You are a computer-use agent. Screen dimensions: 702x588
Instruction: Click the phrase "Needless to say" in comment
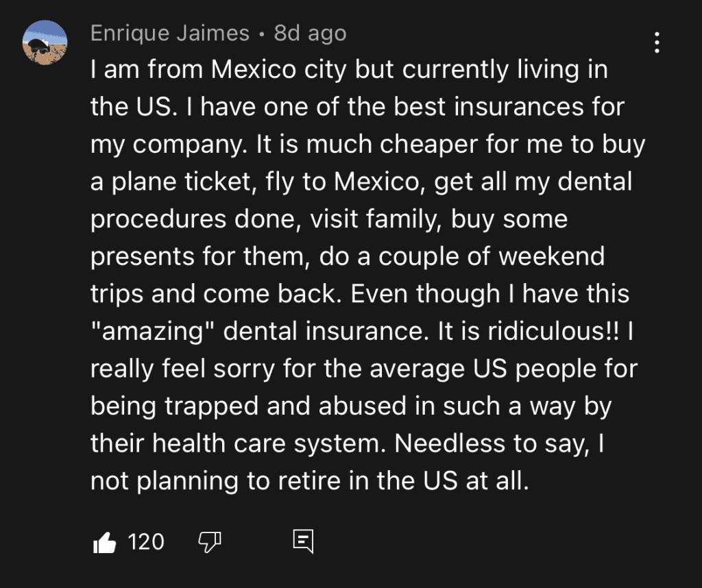[491, 444]
